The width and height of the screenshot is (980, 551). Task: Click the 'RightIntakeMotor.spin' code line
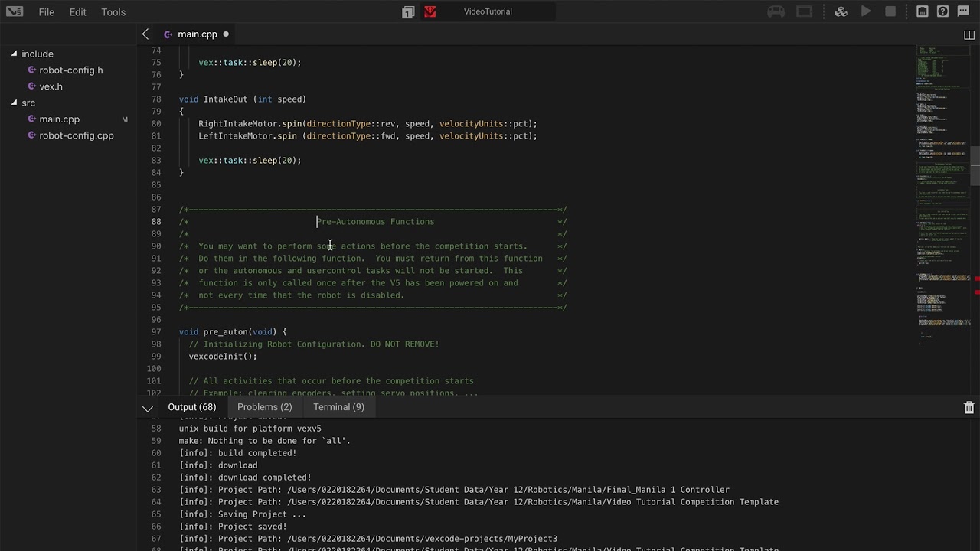367,124
